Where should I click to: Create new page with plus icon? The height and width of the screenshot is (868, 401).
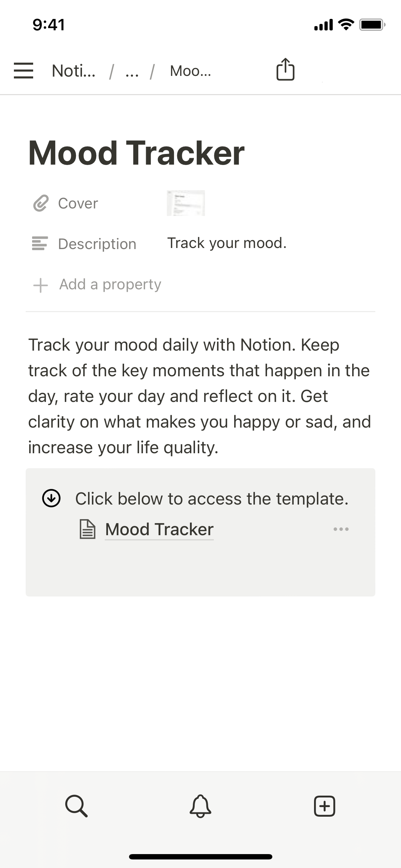[324, 805]
